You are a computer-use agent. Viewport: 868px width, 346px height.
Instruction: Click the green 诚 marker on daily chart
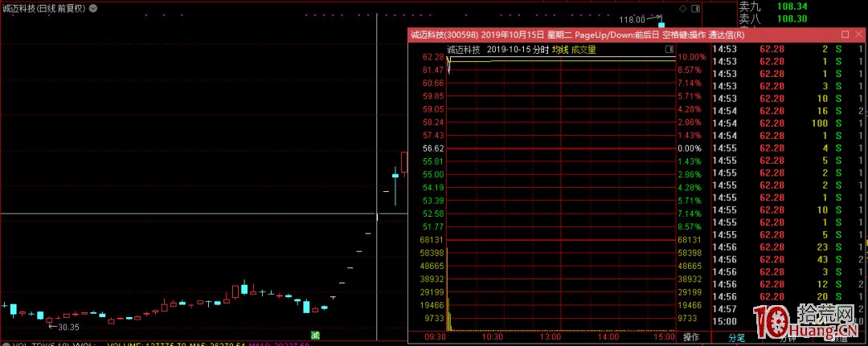tap(315, 335)
